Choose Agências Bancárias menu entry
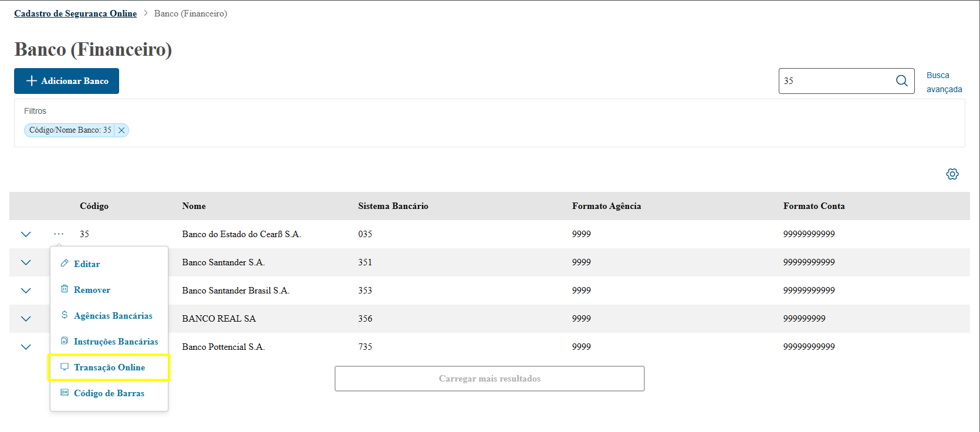The height and width of the screenshot is (432, 980). tap(113, 316)
